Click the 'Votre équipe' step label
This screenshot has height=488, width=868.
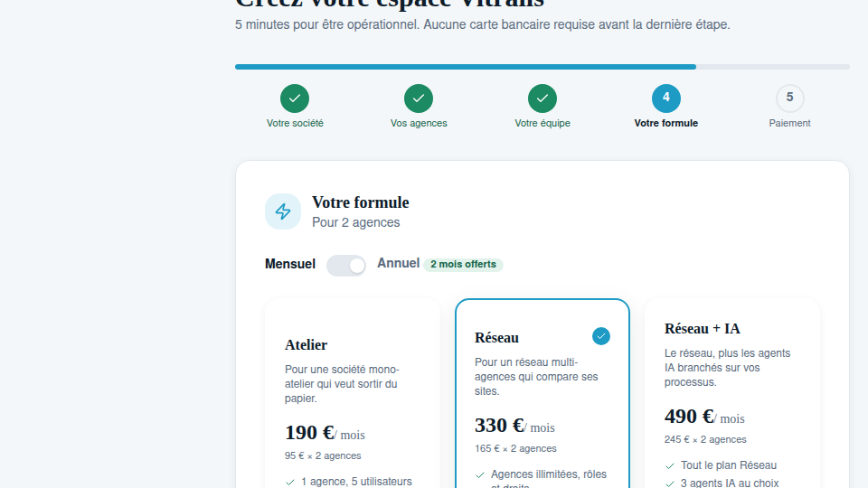pyautogui.click(x=542, y=124)
